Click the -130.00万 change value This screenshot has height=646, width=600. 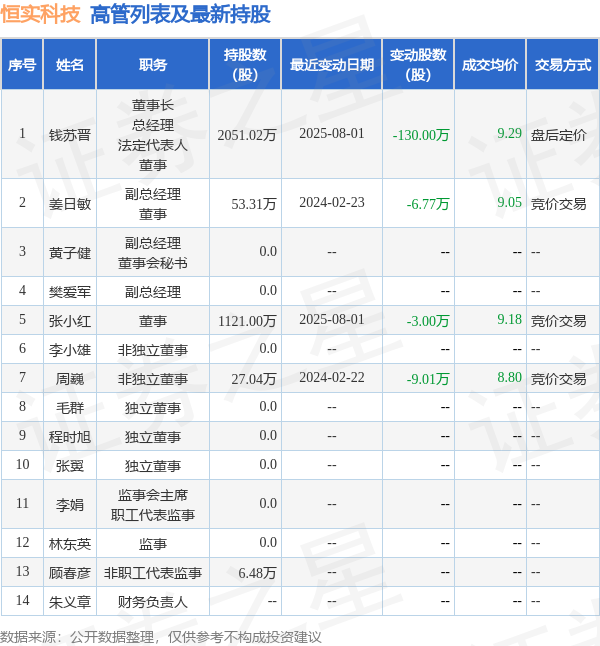[x=421, y=135]
